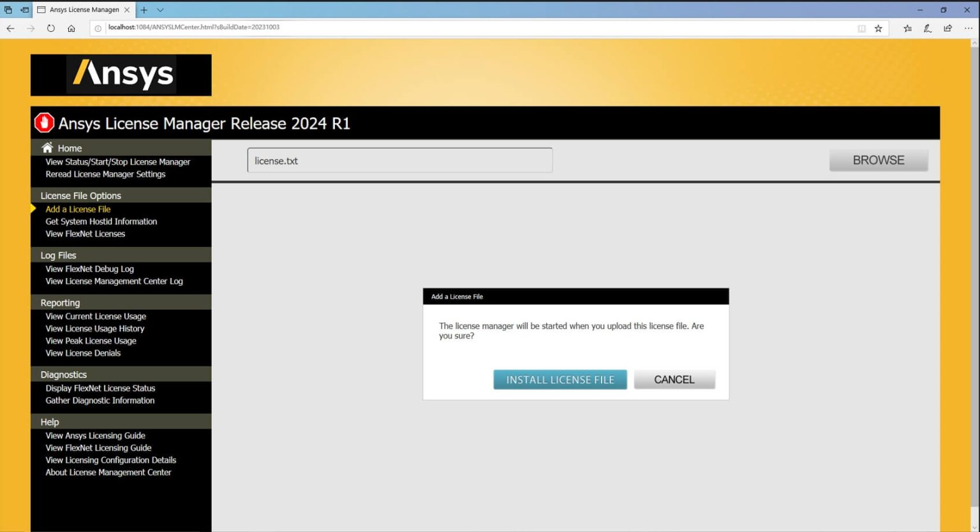Screen dimensions: 980x532
Task: Open View Peak License Usage
Action: tap(91, 341)
